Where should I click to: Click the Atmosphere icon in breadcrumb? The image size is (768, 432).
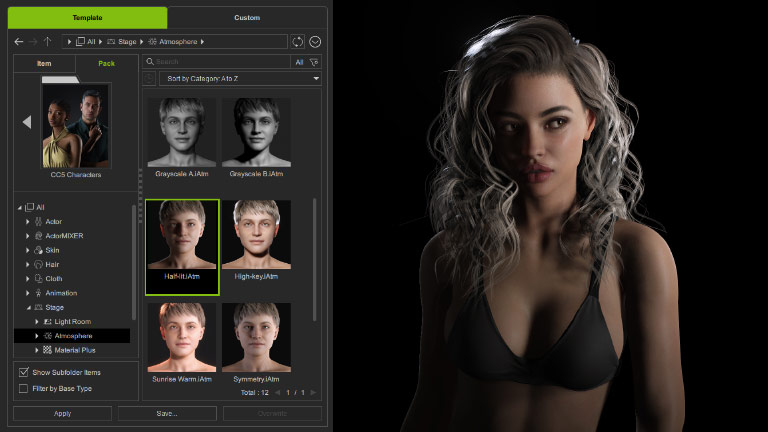[152, 42]
